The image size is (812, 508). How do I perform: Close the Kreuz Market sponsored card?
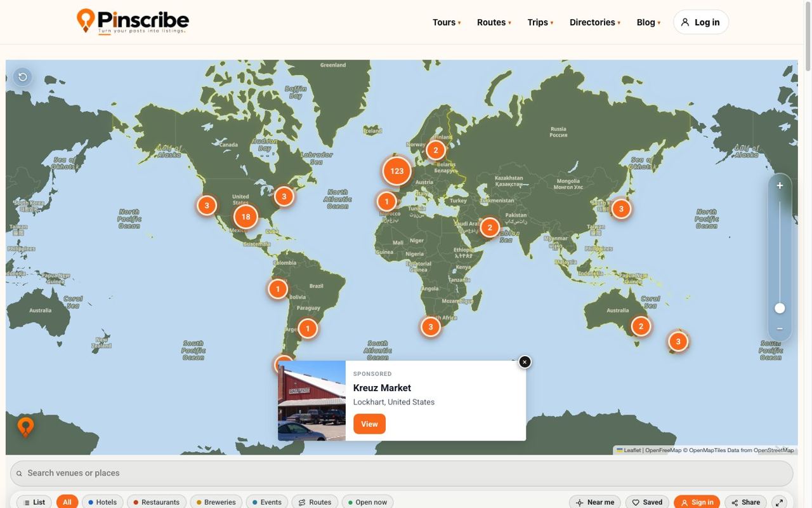pos(525,362)
